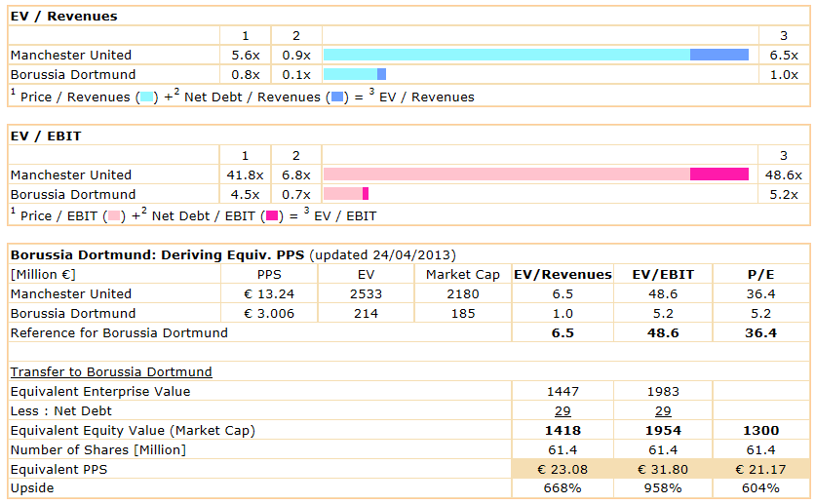Select Equivalent Enterprise Value '1983'

(x=663, y=392)
